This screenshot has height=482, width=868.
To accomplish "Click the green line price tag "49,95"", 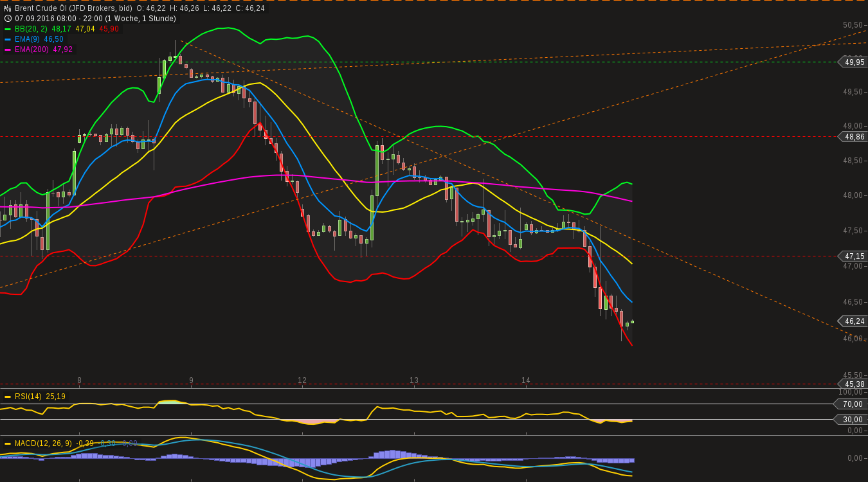I will pyautogui.click(x=853, y=62).
